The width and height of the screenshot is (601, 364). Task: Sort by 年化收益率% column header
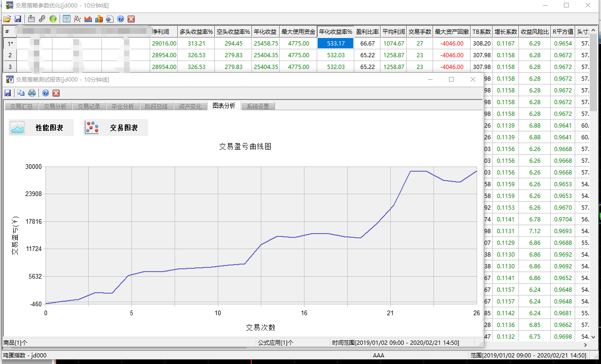tap(335, 32)
